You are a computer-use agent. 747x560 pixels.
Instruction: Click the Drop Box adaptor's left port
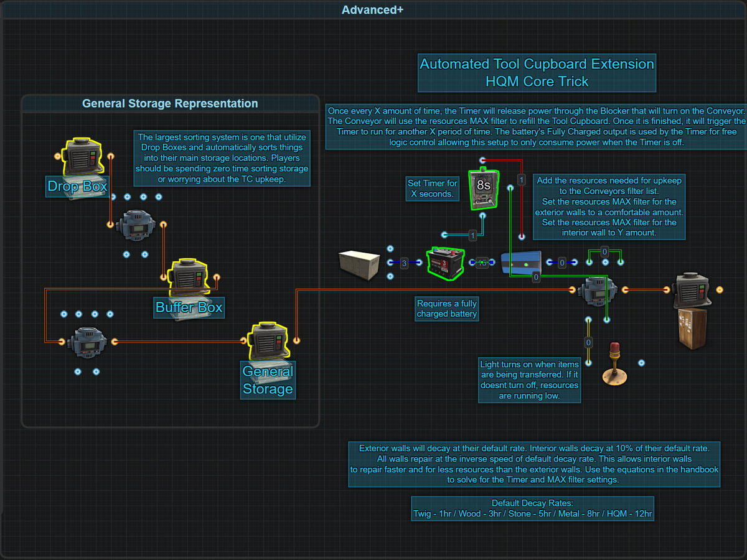[x=57, y=156]
